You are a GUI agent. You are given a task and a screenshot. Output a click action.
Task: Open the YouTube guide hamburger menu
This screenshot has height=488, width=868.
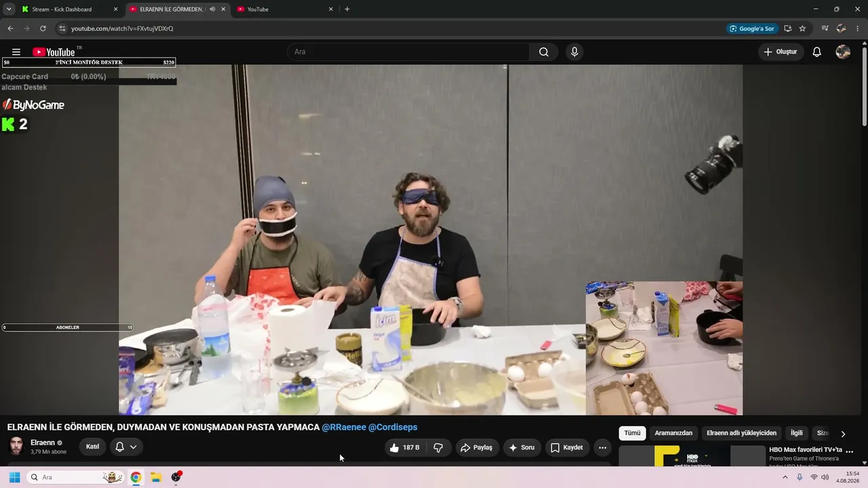tap(16, 52)
